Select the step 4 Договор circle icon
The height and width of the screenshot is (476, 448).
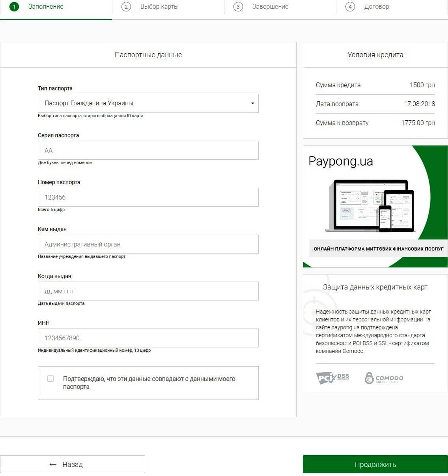pyautogui.click(x=350, y=7)
